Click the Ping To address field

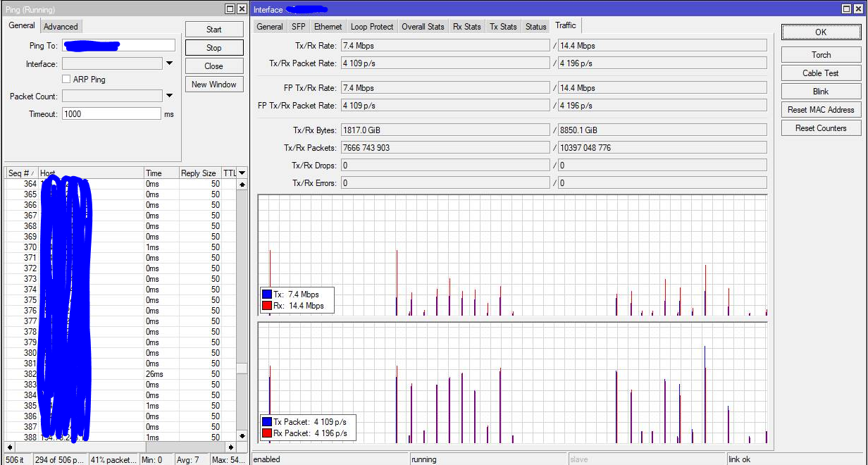[118, 45]
